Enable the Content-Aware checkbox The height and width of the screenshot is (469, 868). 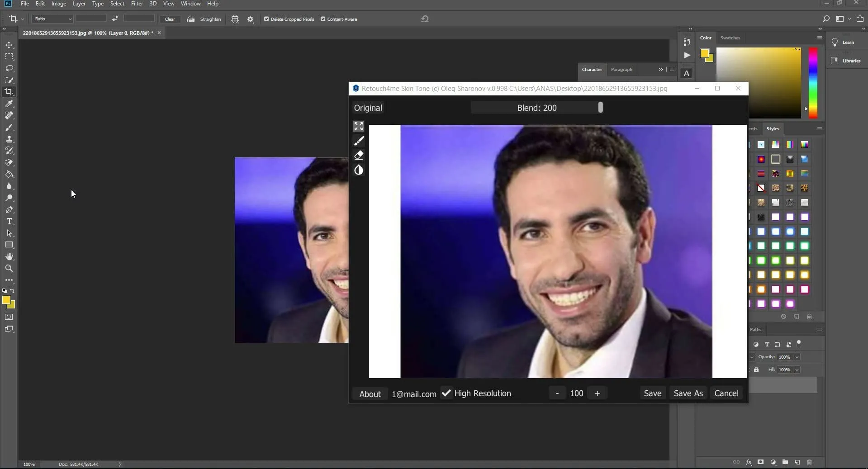(323, 19)
